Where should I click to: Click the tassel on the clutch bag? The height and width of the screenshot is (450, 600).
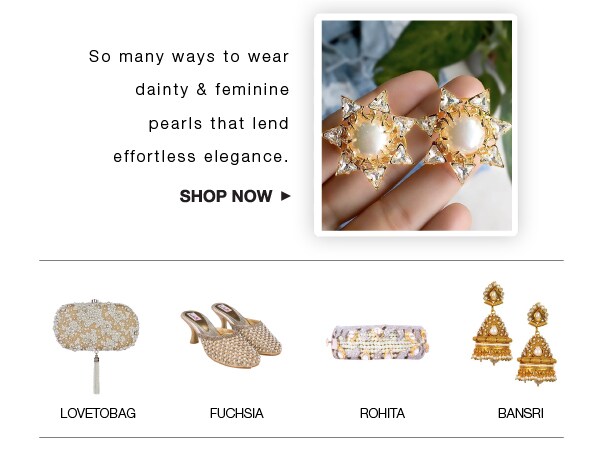click(96, 373)
